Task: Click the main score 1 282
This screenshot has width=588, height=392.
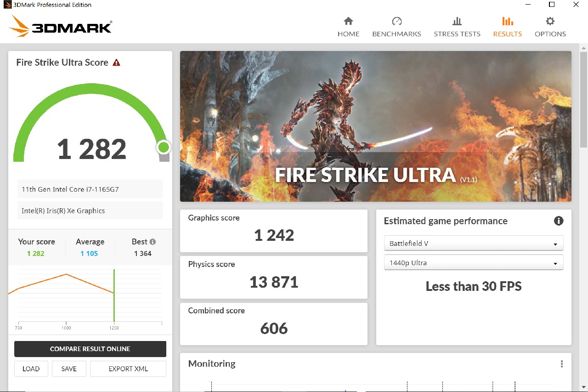Action: pos(91,149)
